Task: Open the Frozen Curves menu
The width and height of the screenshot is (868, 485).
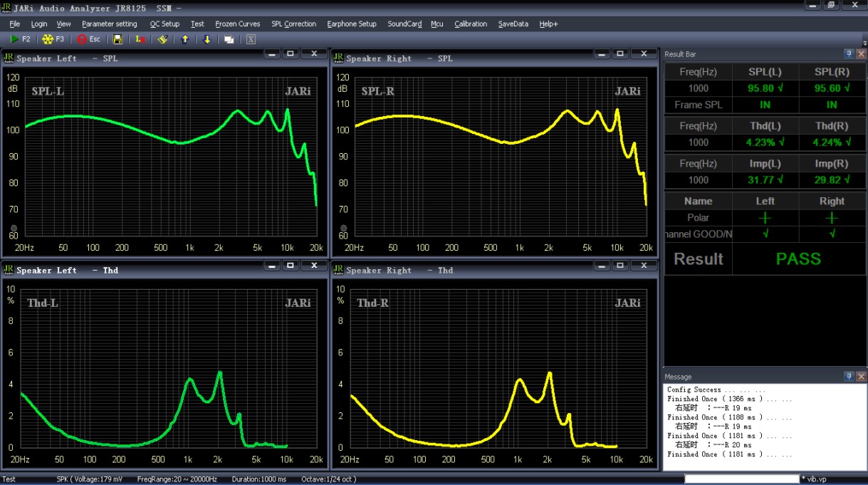Action: pyautogui.click(x=237, y=24)
